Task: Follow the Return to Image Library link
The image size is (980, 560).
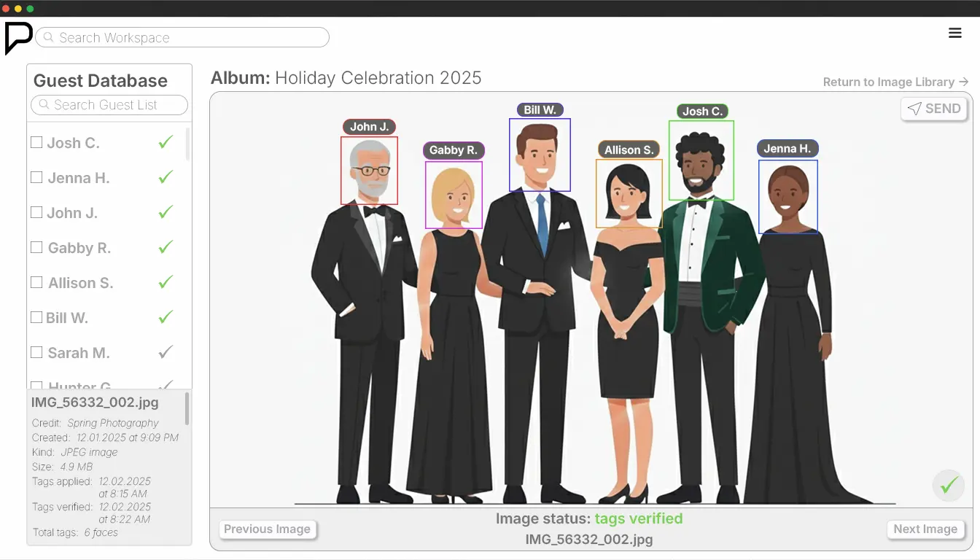Action: (x=896, y=82)
